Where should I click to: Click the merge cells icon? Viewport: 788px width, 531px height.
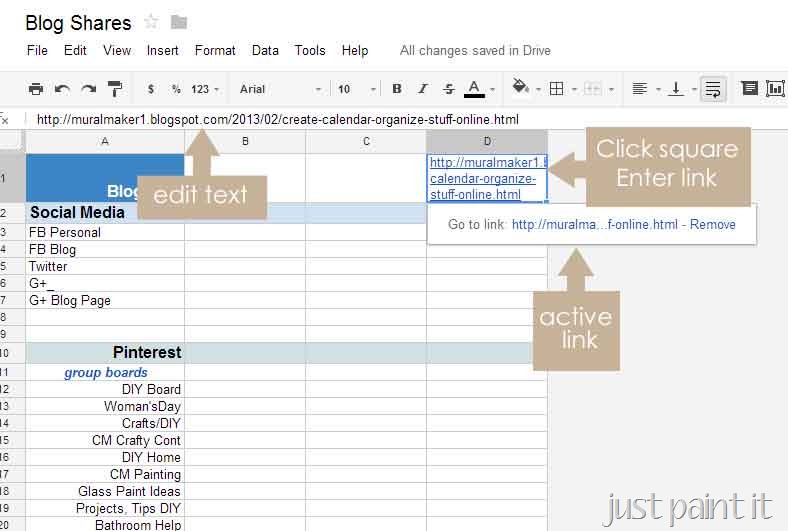[x=593, y=89]
